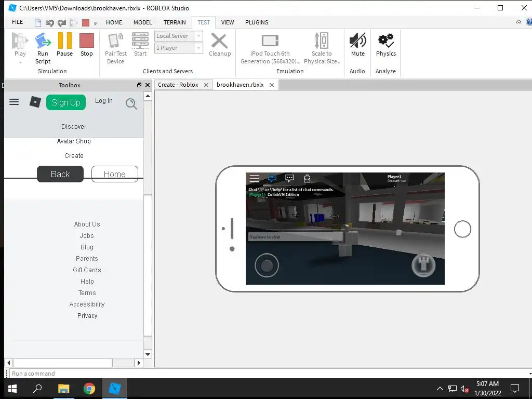The height and width of the screenshot is (399, 532).
Task: Open the Discover link
Action: (x=74, y=127)
